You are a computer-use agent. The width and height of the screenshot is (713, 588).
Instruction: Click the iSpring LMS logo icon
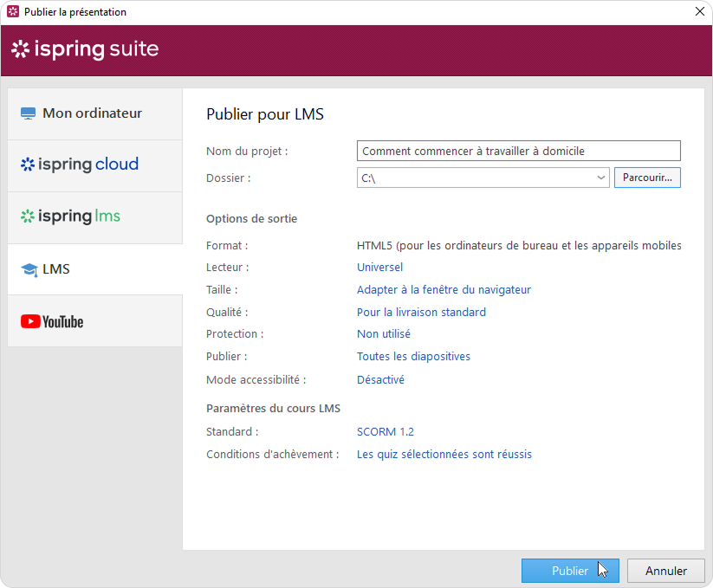28,216
